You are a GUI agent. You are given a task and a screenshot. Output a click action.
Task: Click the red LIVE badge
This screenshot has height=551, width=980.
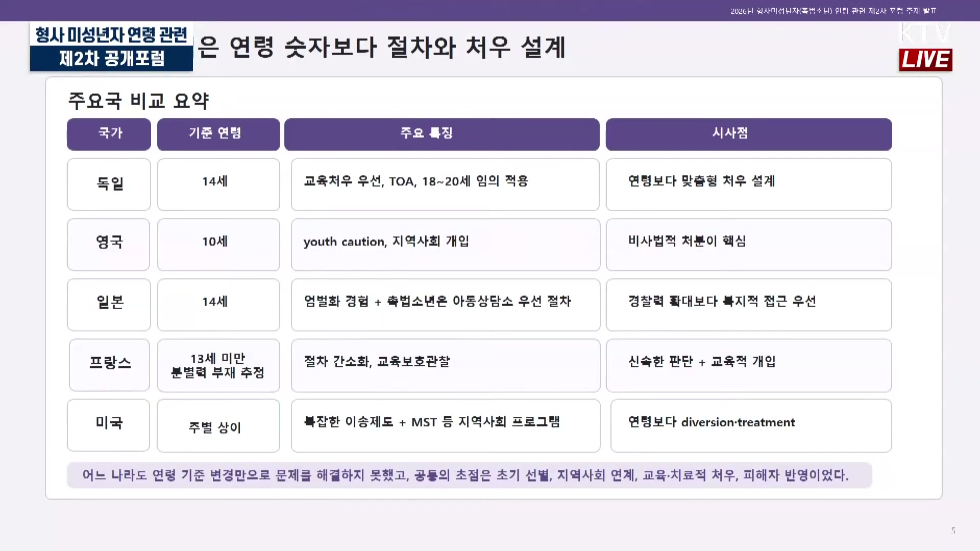pos(925,60)
